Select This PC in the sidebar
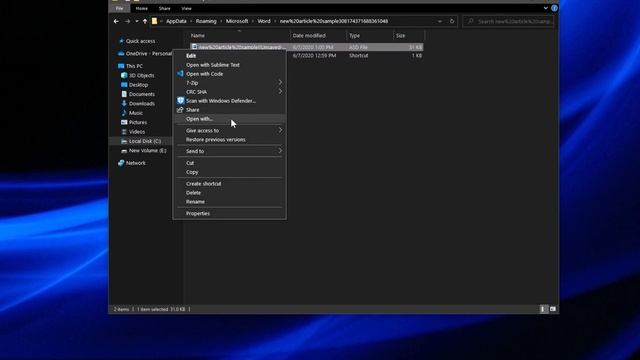The height and width of the screenshot is (360, 640). [x=134, y=66]
